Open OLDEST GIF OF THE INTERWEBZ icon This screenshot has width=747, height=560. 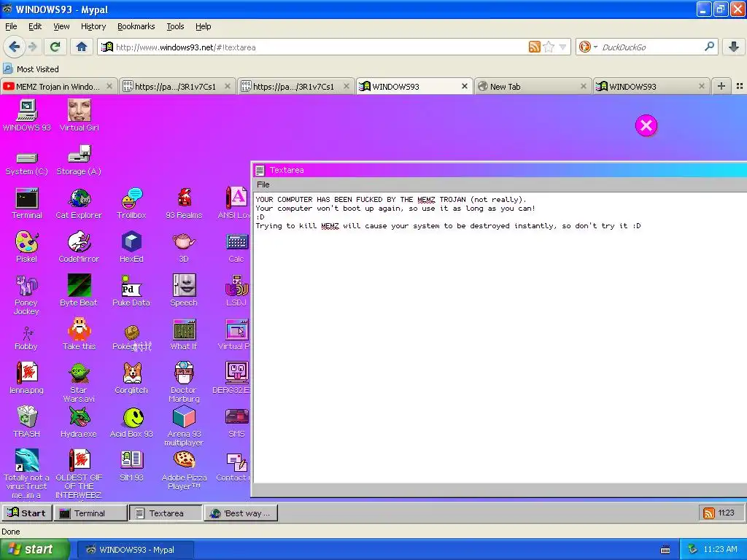[x=79, y=473]
